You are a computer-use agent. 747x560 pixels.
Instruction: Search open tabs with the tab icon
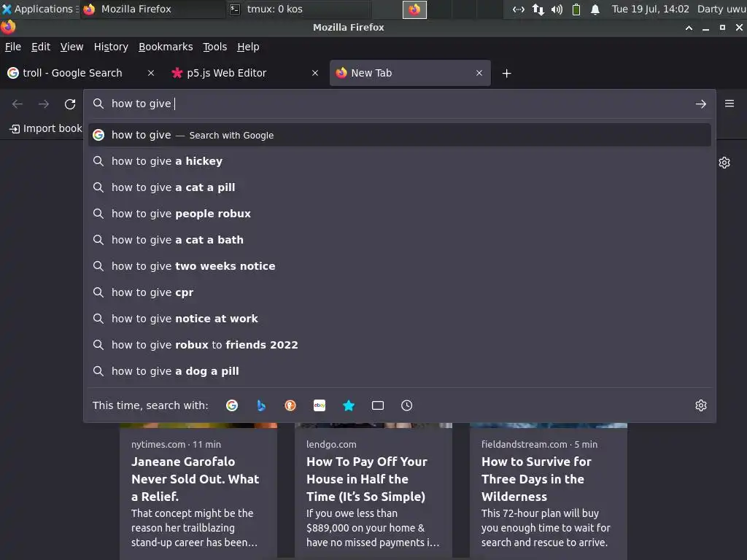pyautogui.click(x=378, y=405)
